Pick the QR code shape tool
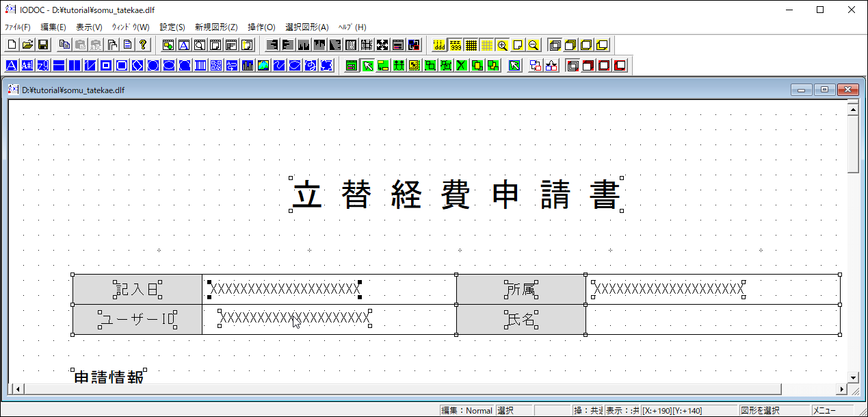Image resolution: width=868 pixels, height=417 pixels. (216, 66)
